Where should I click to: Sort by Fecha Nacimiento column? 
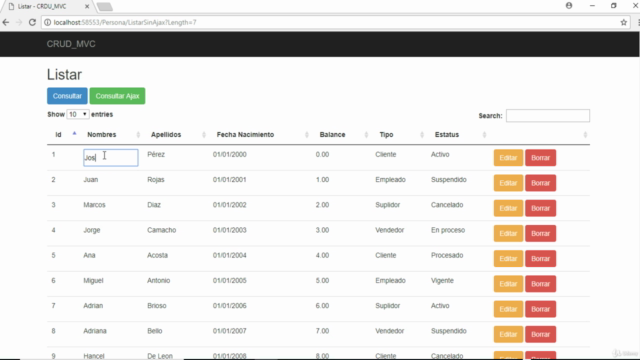click(245, 135)
